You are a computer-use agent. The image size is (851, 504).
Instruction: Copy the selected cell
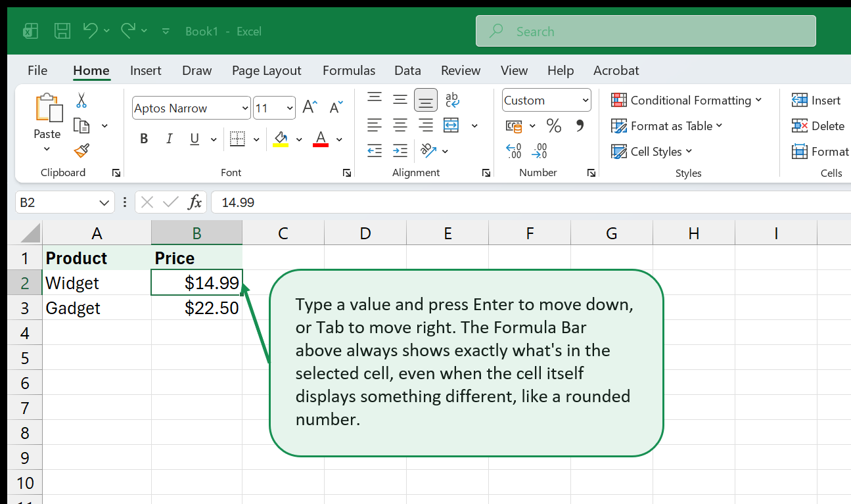tap(81, 126)
